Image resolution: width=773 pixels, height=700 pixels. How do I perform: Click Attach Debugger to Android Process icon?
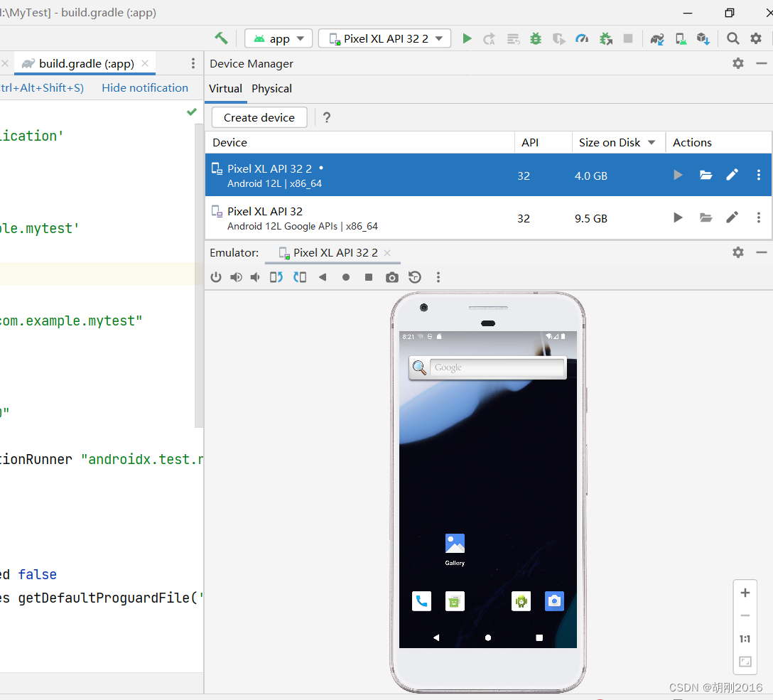click(606, 38)
